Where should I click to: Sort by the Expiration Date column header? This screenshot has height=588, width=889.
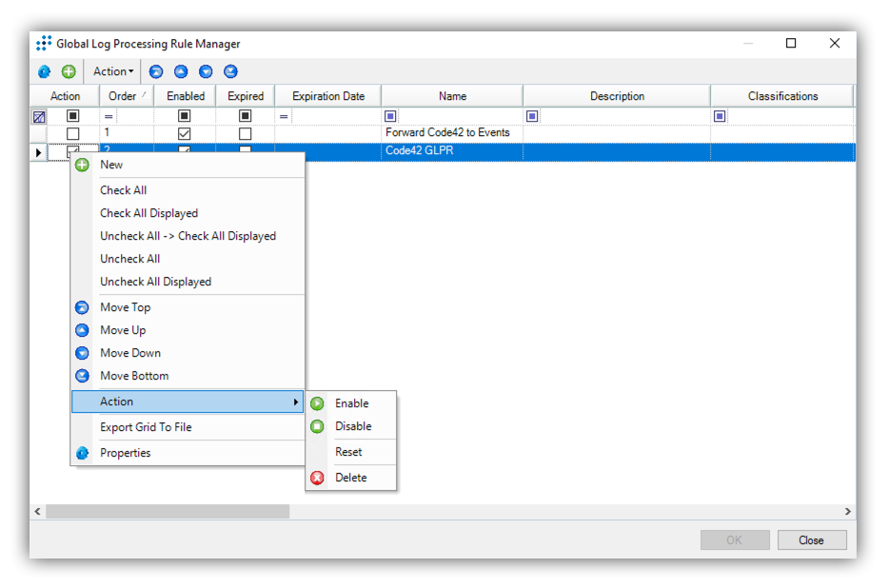[327, 96]
